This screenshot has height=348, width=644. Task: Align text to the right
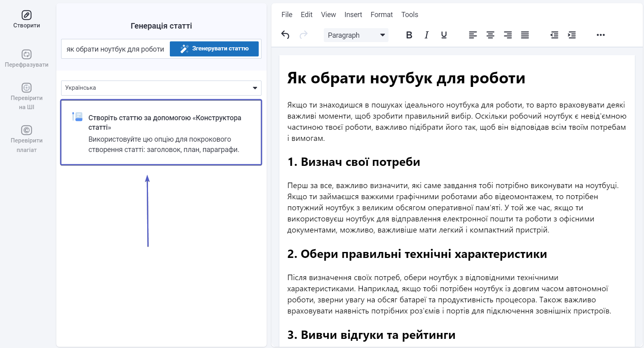508,35
